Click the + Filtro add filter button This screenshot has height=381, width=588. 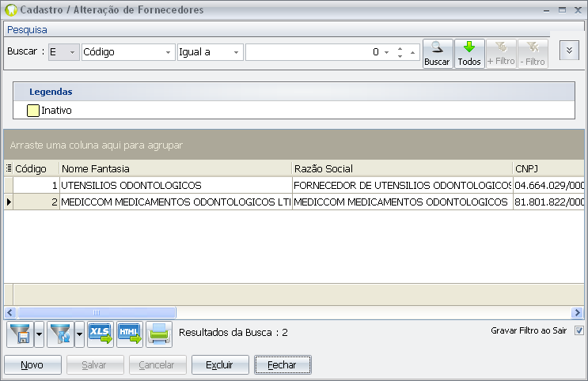501,54
